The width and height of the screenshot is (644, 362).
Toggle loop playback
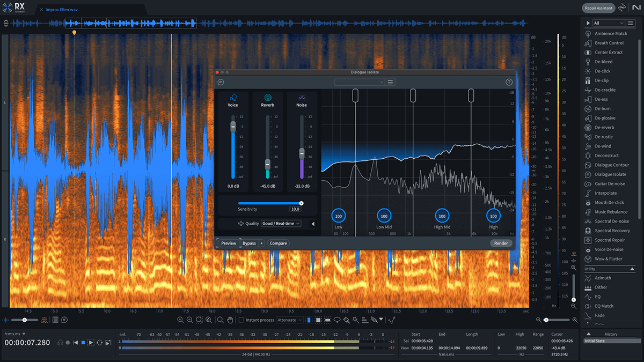(100, 342)
